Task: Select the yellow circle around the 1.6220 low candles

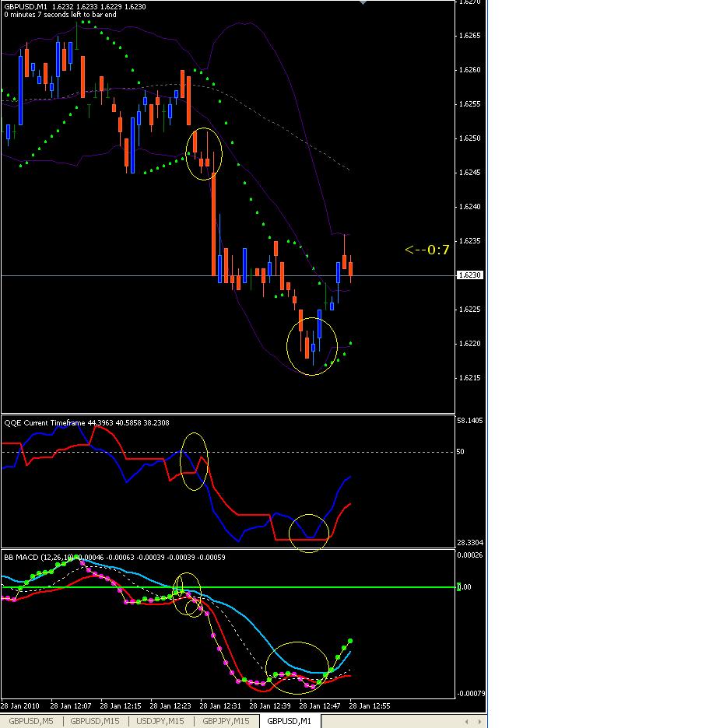Action: coord(312,346)
